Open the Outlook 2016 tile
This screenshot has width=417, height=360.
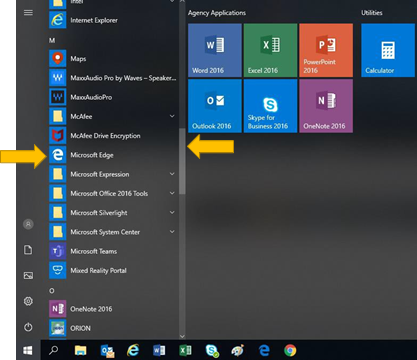pyautogui.click(x=215, y=106)
